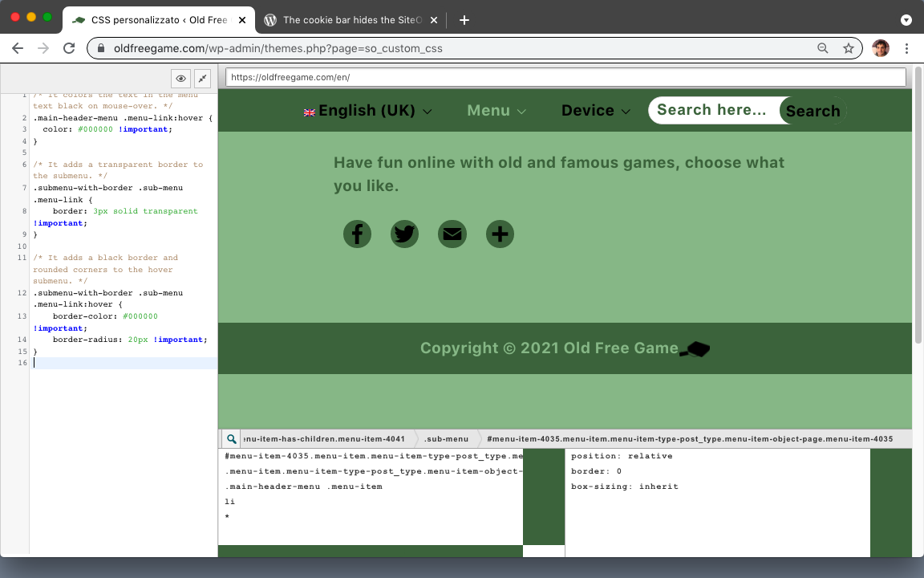
Task: Go back with browser back arrow
Action: [18, 48]
